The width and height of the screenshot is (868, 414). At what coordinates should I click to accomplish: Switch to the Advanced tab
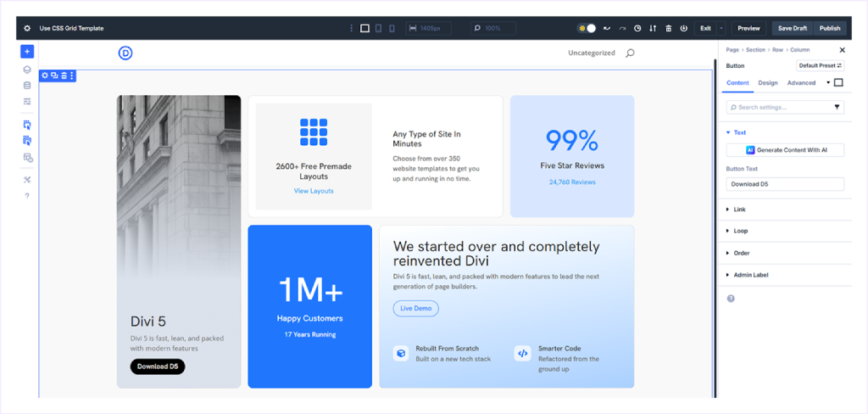(801, 83)
